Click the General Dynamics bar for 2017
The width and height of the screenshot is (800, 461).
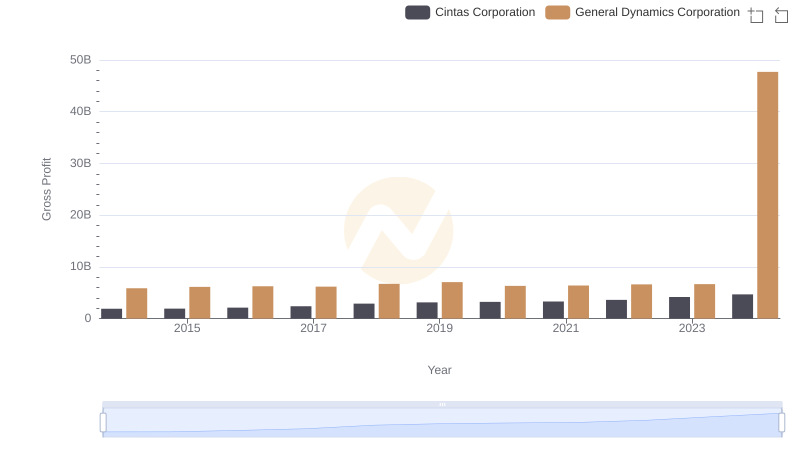click(326, 303)
